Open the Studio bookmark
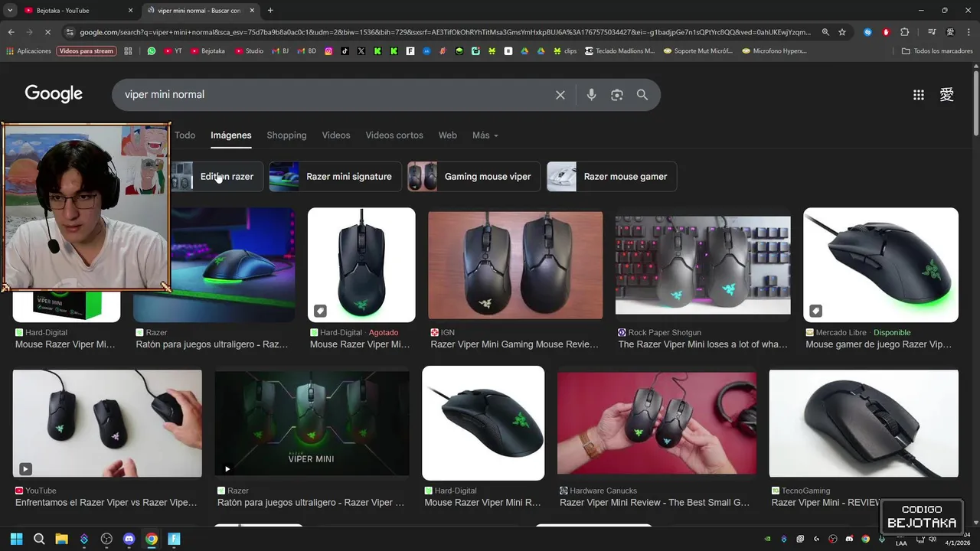 coord(249,51)
